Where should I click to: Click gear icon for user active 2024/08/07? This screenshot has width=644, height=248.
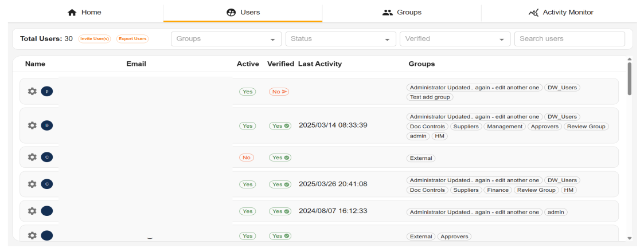(x=32, y=211)
